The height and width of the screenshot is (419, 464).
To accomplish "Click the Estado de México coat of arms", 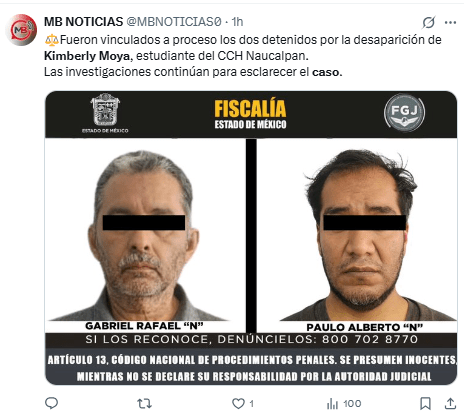I will point(105,113).
